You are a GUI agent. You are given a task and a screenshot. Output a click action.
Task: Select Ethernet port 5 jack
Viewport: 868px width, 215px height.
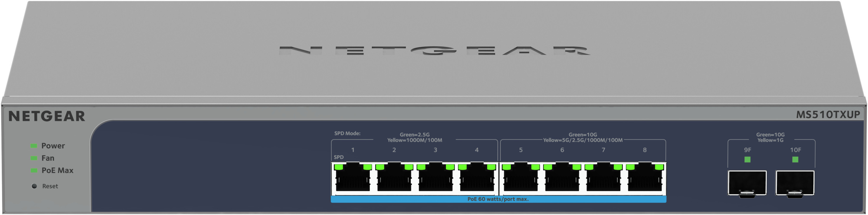pyautogui.click(x=521, y=178)
